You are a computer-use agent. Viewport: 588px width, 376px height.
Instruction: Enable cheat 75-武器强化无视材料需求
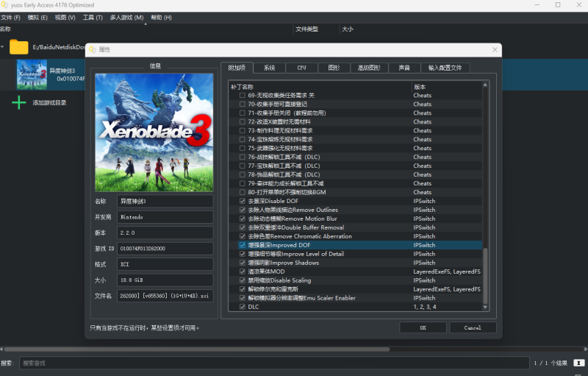tap(243, 148)
